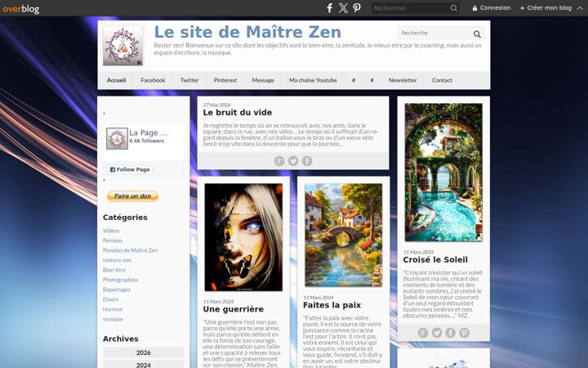This screenshot has width=588, height=368.
Task: Click the Croisé le Soleil archway image
Action: point(443,173)
